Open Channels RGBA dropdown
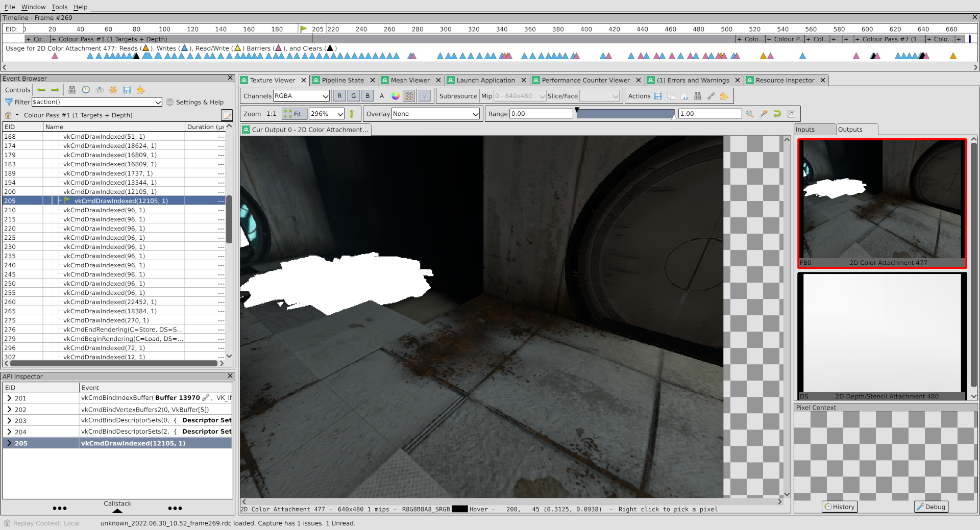This screenshot has height=530, width=980. 301,96
